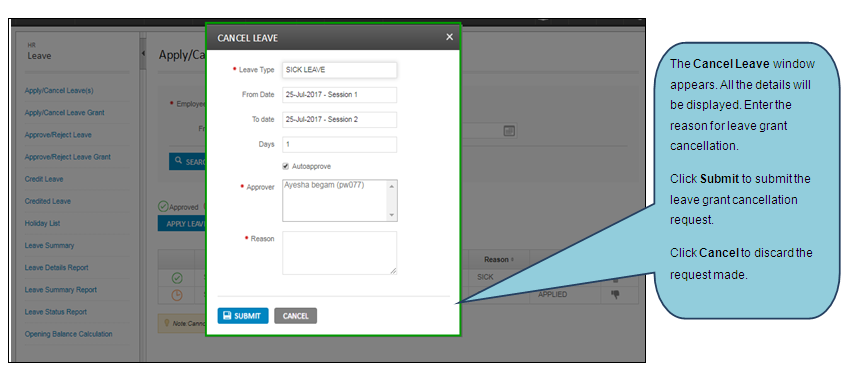
Task: Open Leave Summary Report link
Action: tap(60, 290)
